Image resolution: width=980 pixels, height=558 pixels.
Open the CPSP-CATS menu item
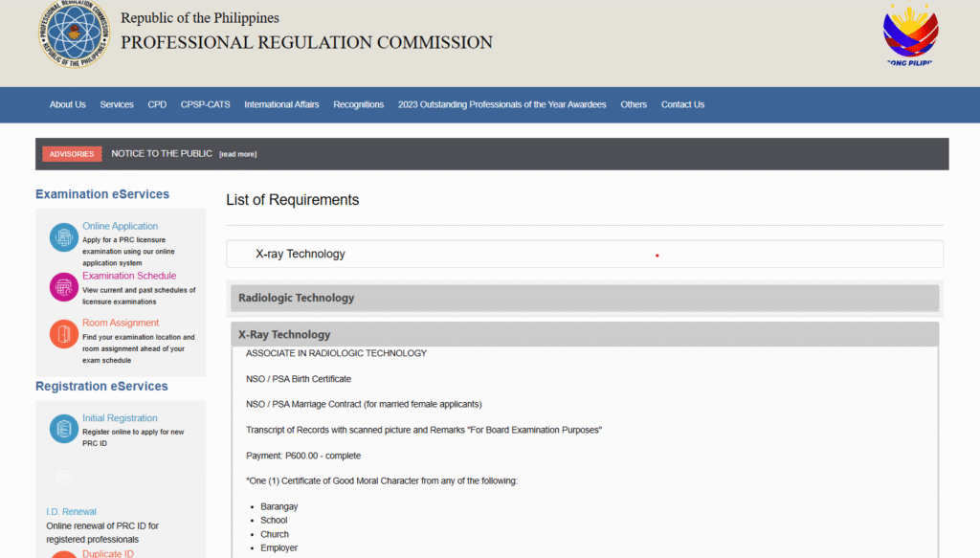click(206, 104)
